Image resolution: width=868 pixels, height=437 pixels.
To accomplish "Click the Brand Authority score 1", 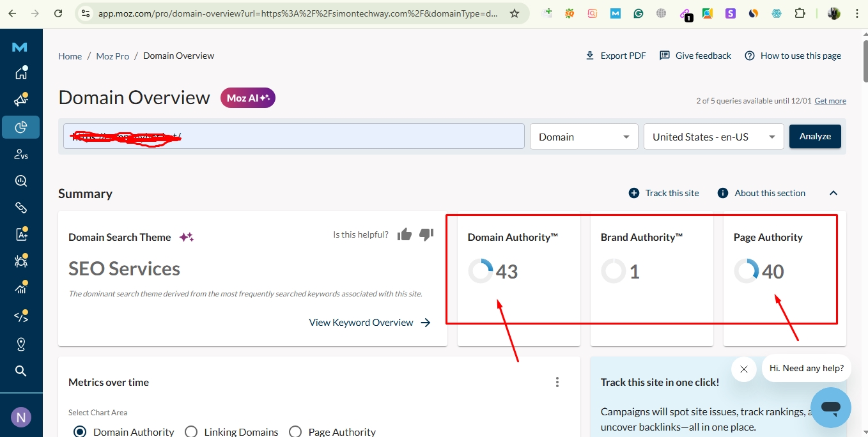I will (634, 272).
